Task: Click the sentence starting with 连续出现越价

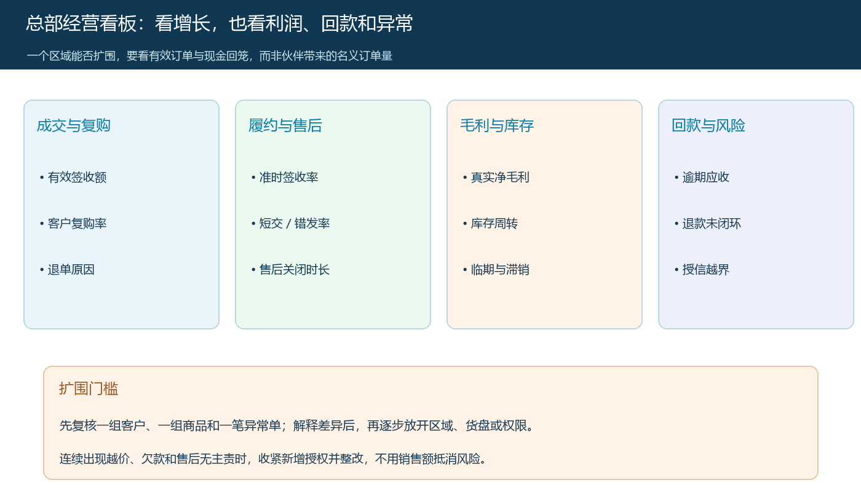Action: coord(274,459)
